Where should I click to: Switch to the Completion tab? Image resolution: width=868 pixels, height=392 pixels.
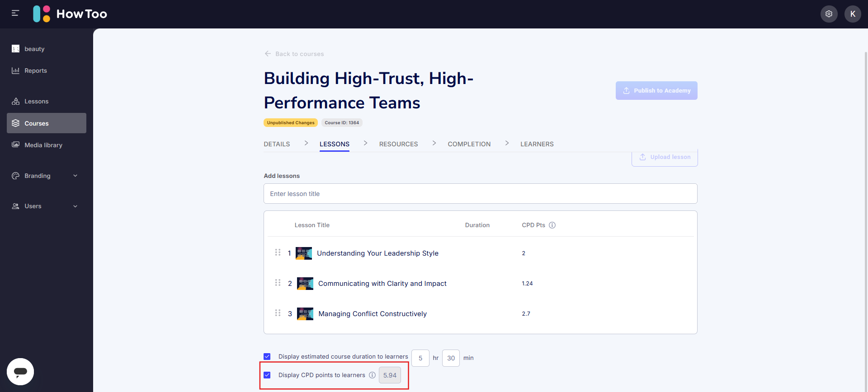pyautogui.click(x=469, y=144)
